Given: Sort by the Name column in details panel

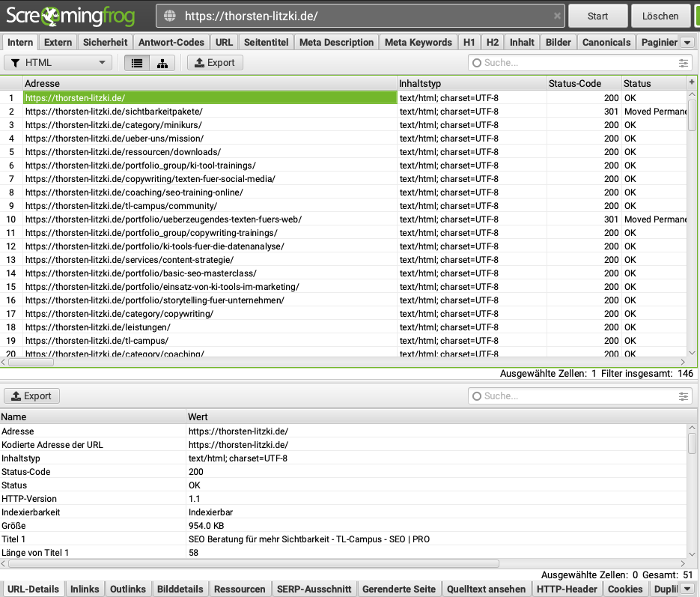Looking at the screenshot, I should tap(93, 417).
